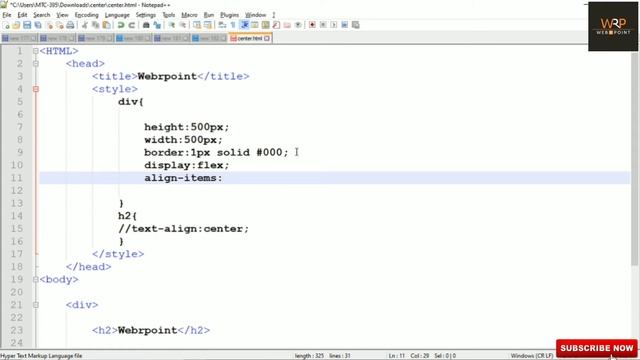
Task: Click the Copy toolbar icon
Action: coord(96,25)
